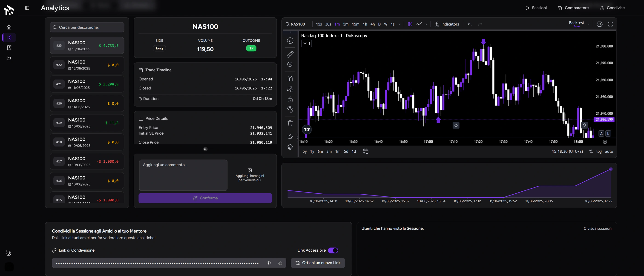Redo the chart action
Screen dimensions: 644x276
[x=480, y=24]
